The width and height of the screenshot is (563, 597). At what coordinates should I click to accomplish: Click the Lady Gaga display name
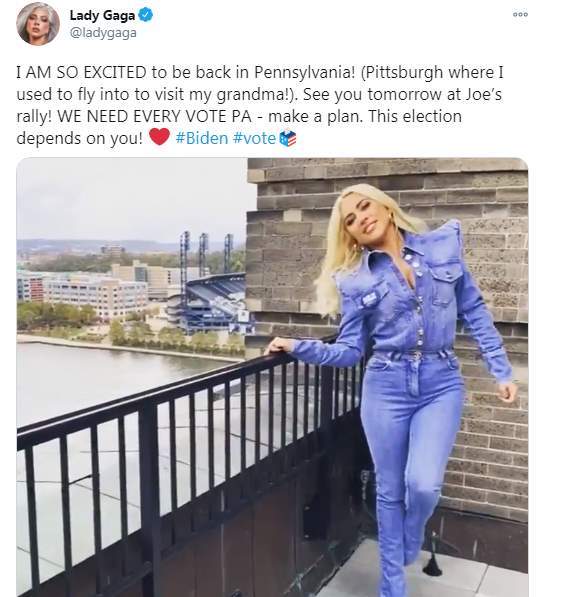(102, 16)
